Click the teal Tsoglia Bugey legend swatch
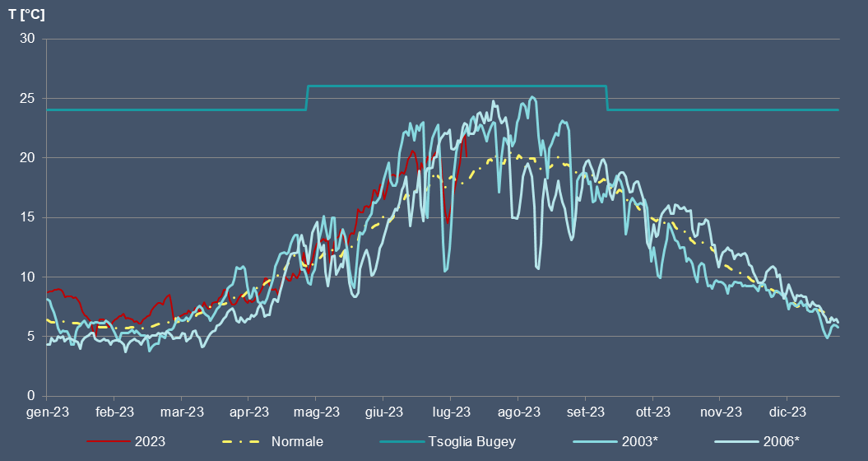 (402, 441)
